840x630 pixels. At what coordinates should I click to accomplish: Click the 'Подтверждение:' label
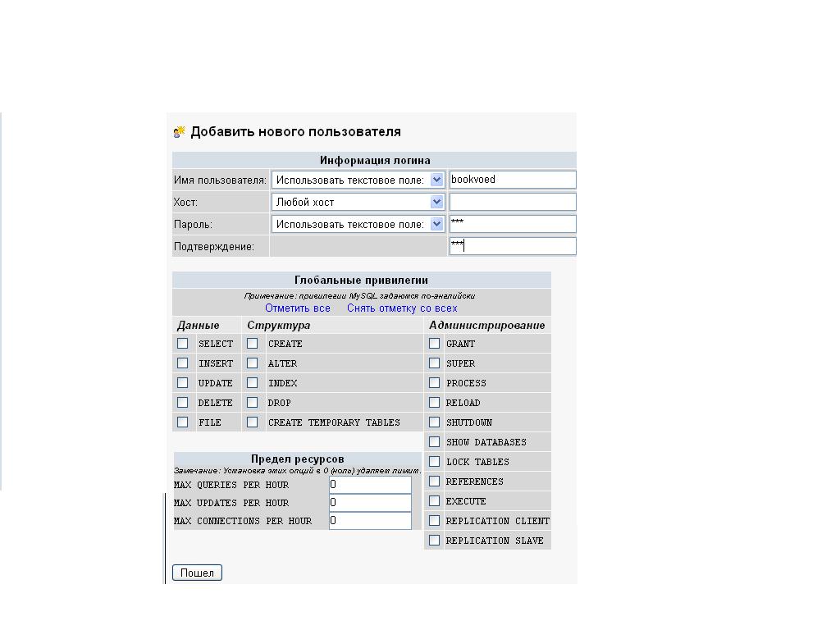click(x=214, y=246)
